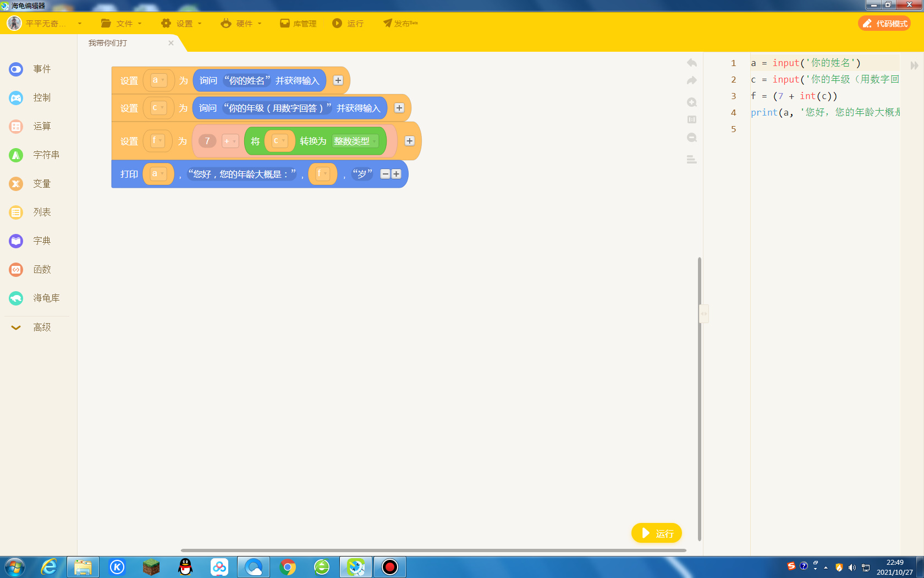Open the 海龟库 (Turtle library) block category
The height and width of the screenshot is (578, 924).
point(34,298)
